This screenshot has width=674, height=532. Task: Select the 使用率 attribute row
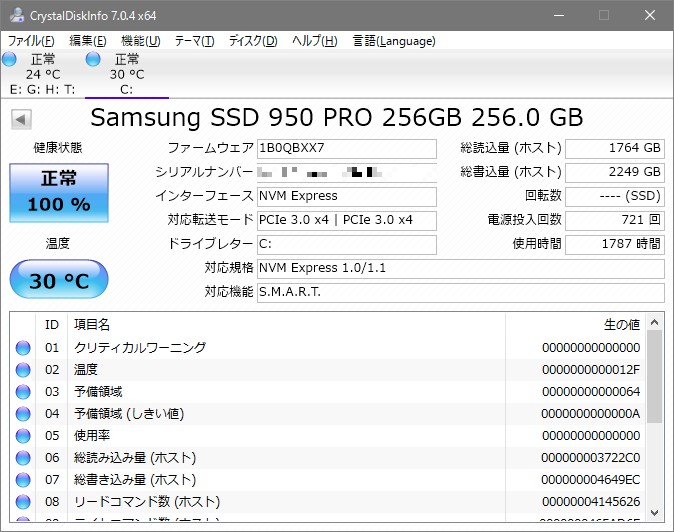tap(327, 436)
